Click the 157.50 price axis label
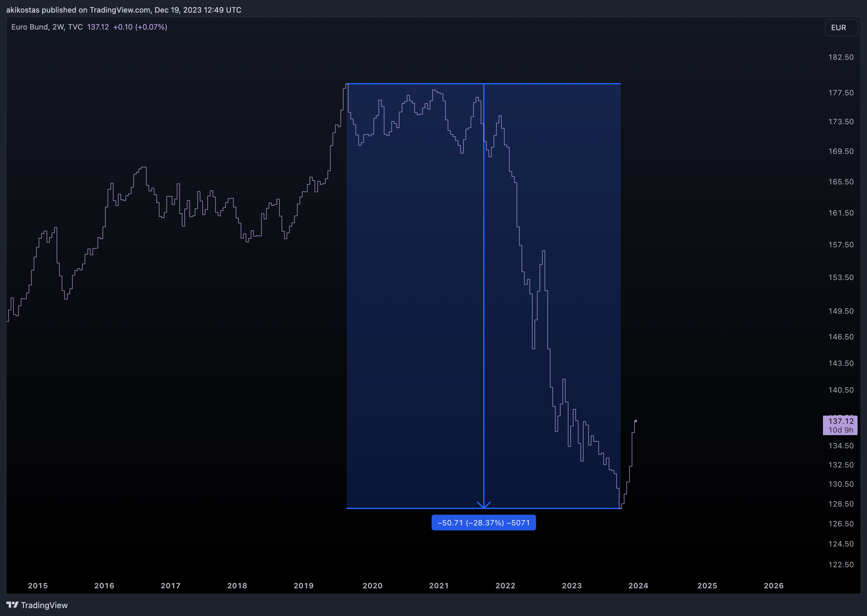Image resolution: width=867 pixels, height=616 pixels. (841, 245)
